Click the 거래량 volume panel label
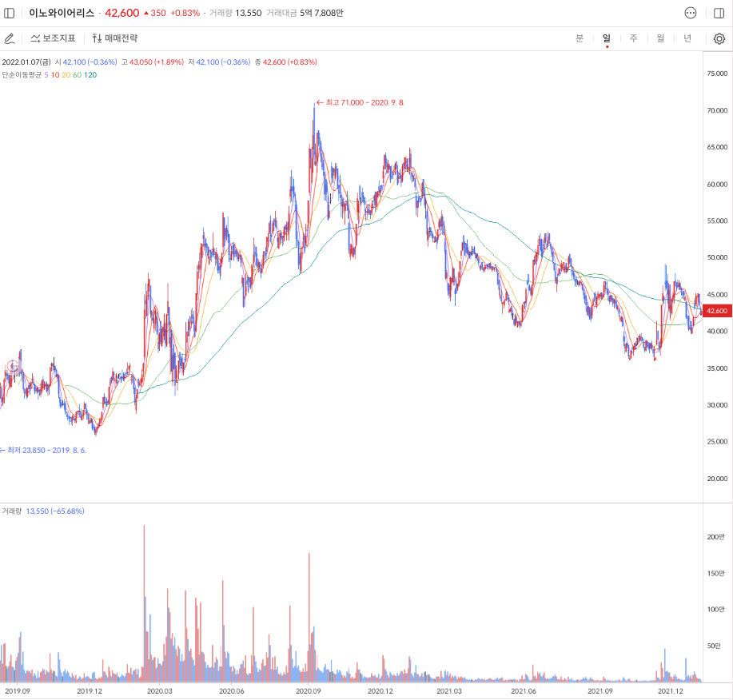Image resolution: width=733 pixels, height=700 pixels. click(11, 511)
